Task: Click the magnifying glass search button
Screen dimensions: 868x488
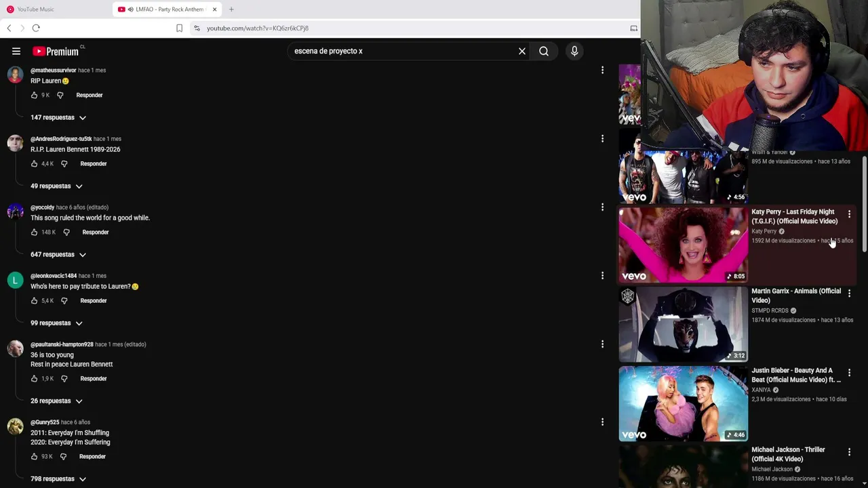Action: [544, 51]
